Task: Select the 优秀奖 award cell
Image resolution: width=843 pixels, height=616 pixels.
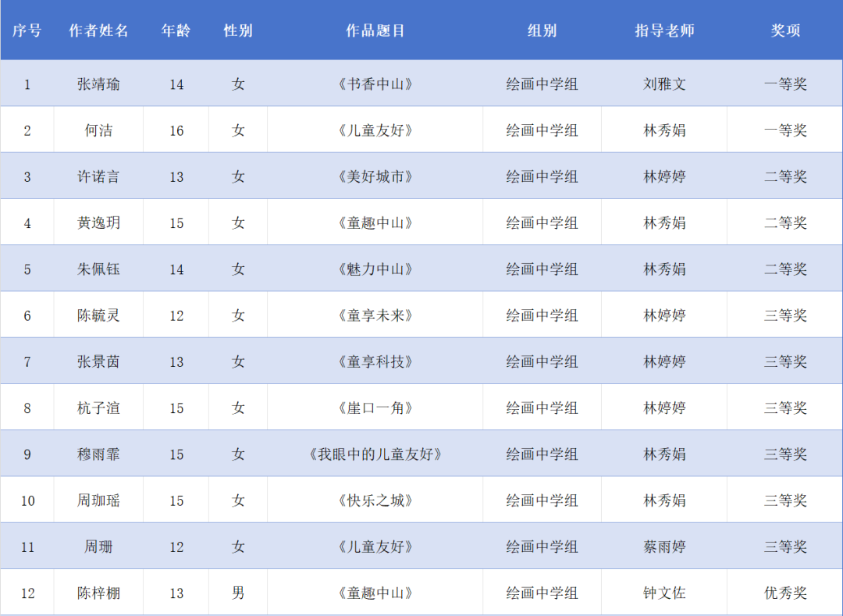Action: coord(785,593)
